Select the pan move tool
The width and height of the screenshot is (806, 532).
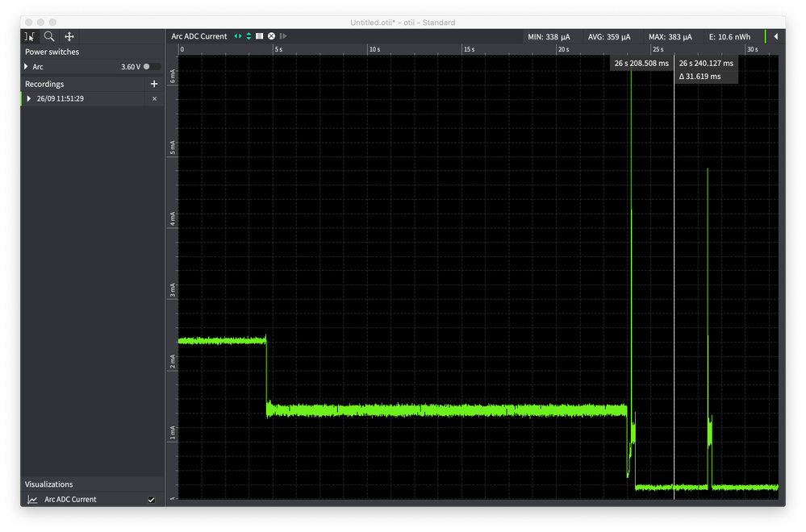pyautogui.click(x=69, y=36)
